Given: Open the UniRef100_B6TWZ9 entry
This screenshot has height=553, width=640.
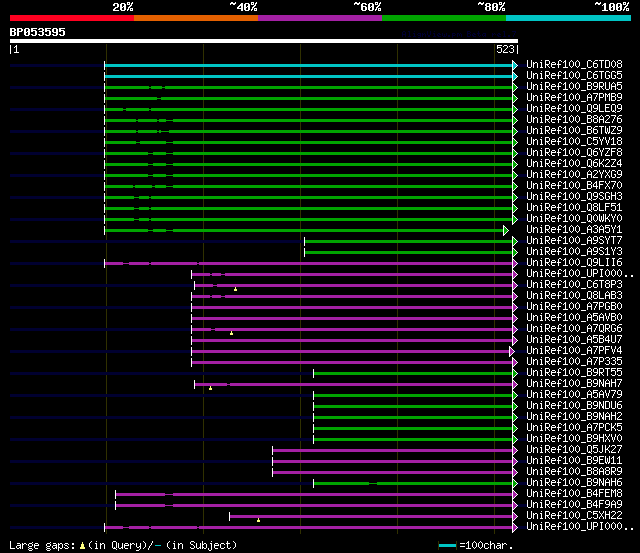Looking at the screenshot, I should 574,131.
